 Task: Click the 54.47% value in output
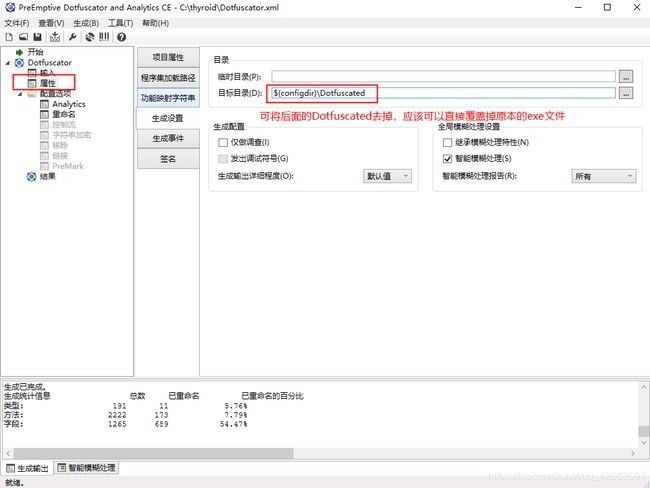pos(233,424)
